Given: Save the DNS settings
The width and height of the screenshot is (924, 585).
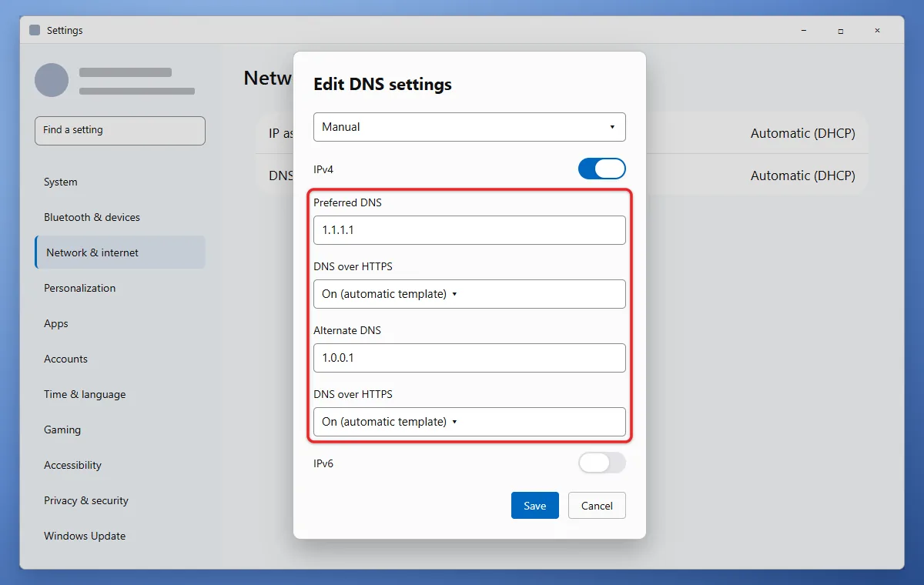Looking at the screenshot, I should click(535, 506).
